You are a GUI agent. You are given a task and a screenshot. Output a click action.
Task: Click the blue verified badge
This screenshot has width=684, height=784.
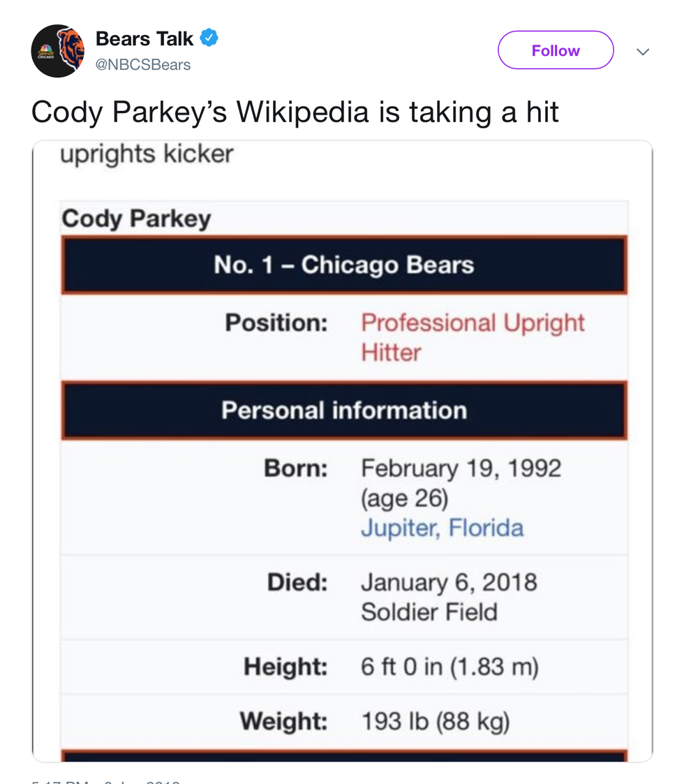pyautogui.click(x=209, y=38)
